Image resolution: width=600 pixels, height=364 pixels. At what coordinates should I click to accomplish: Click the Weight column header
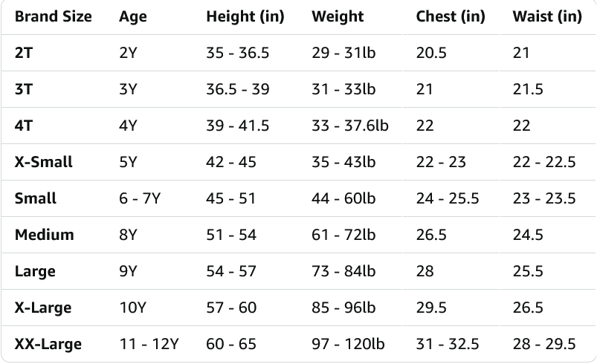point(338,16)
